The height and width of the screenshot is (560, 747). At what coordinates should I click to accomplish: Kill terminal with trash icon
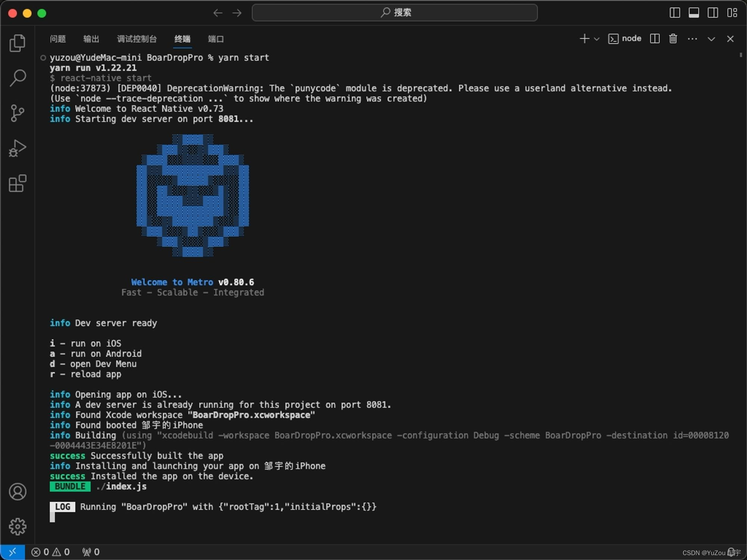click(673, 39)
